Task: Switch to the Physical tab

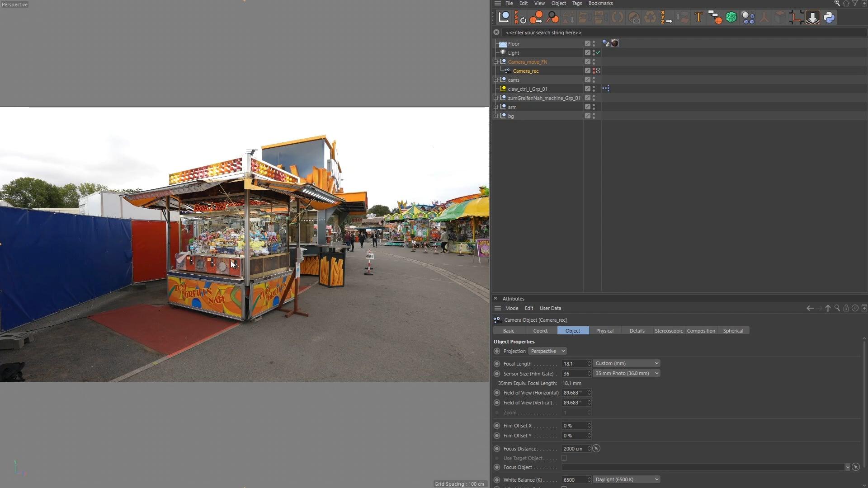Action: [x=604, y=331]
